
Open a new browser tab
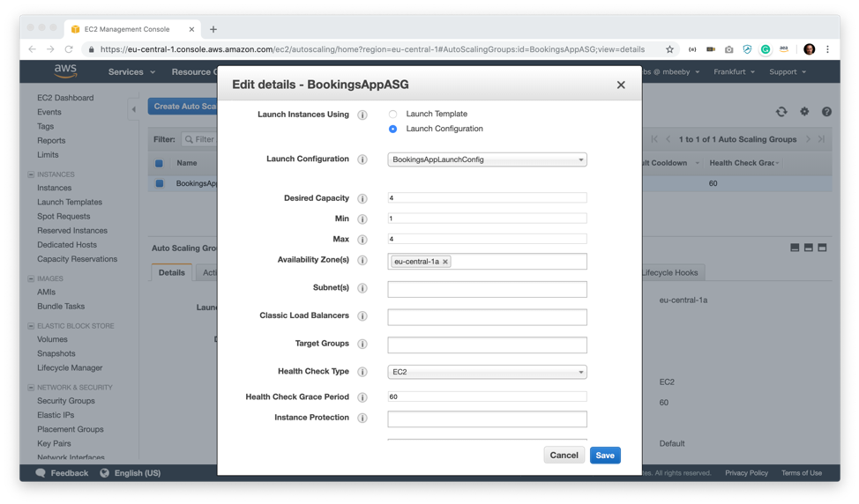click(213, 29)
